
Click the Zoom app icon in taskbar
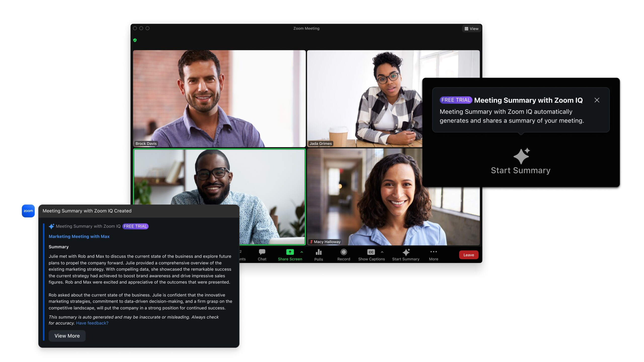click(28, 211)
